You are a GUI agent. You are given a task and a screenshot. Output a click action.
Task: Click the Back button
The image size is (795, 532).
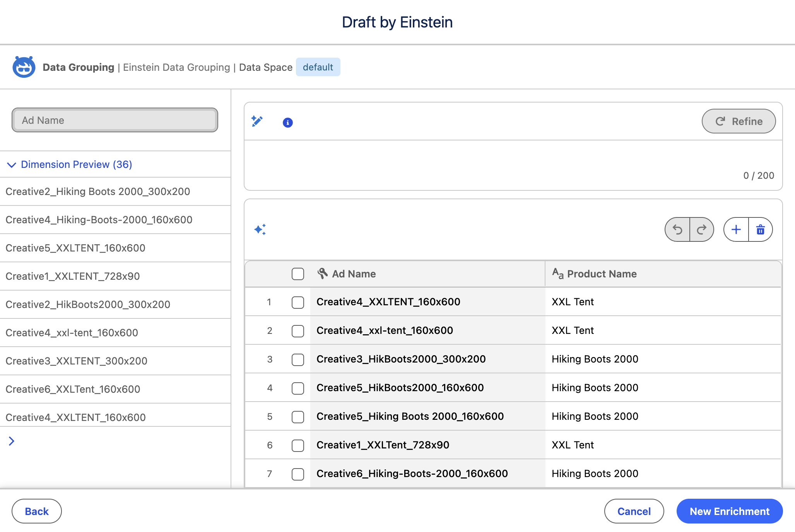[x=37, y=511]
